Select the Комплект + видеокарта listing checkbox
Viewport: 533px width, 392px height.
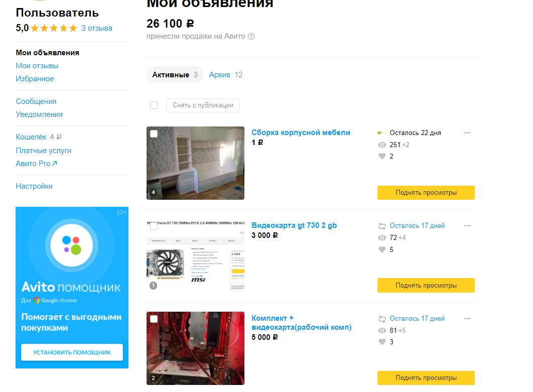tap(154, 319)
